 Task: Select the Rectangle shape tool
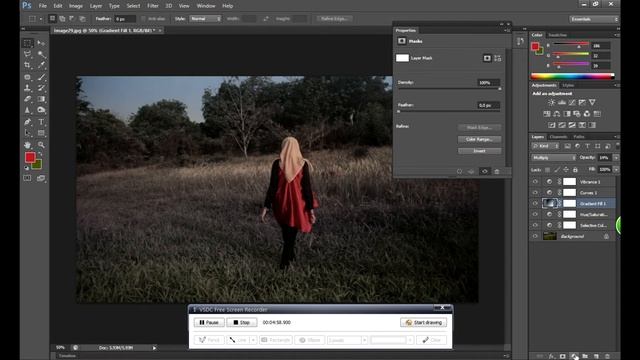pos(41,133)
